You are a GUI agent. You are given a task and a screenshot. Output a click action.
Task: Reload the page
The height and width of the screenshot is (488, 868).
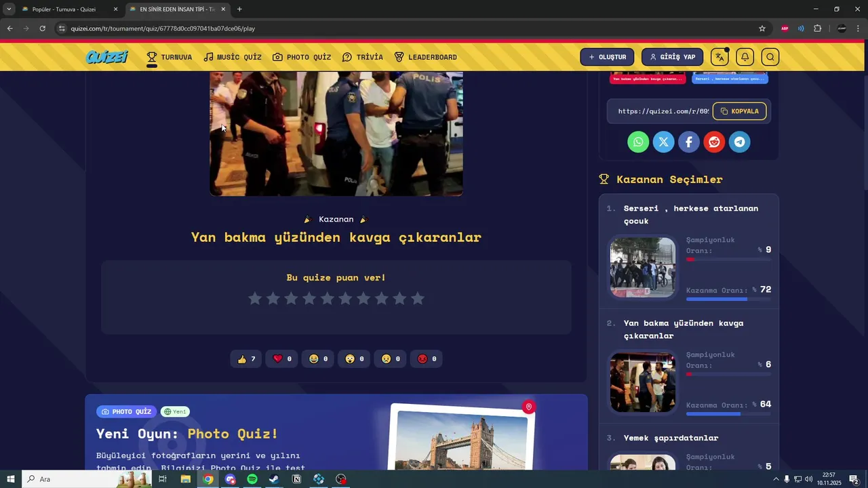coord(42,28)
